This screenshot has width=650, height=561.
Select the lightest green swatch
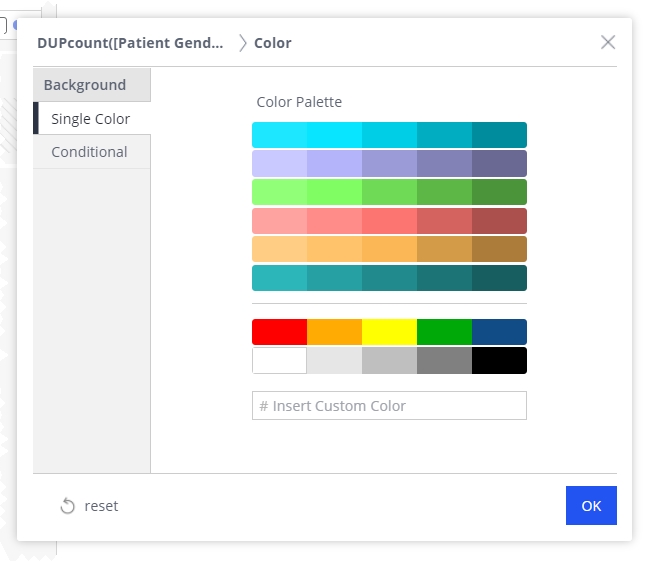(279, 192)
